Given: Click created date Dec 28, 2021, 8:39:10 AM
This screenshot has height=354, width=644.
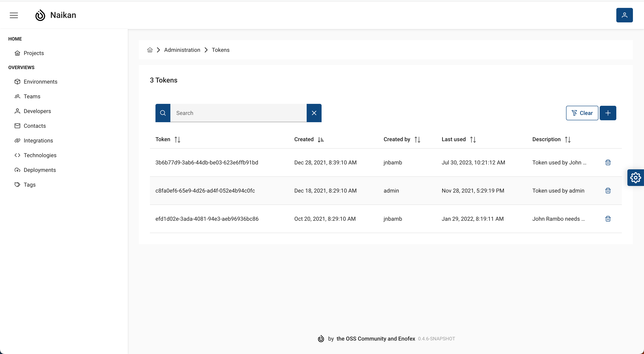Looking at the screenshot, I should click(325, 162).
